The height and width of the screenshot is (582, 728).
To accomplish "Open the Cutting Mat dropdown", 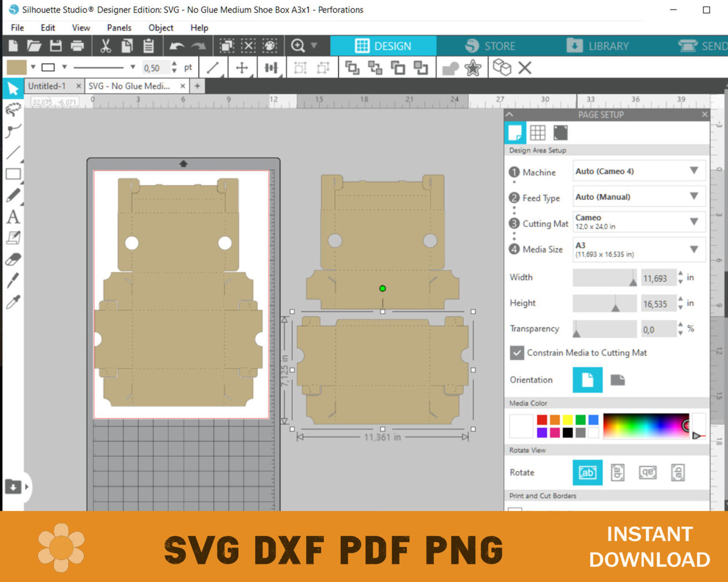I will (639, 222).
